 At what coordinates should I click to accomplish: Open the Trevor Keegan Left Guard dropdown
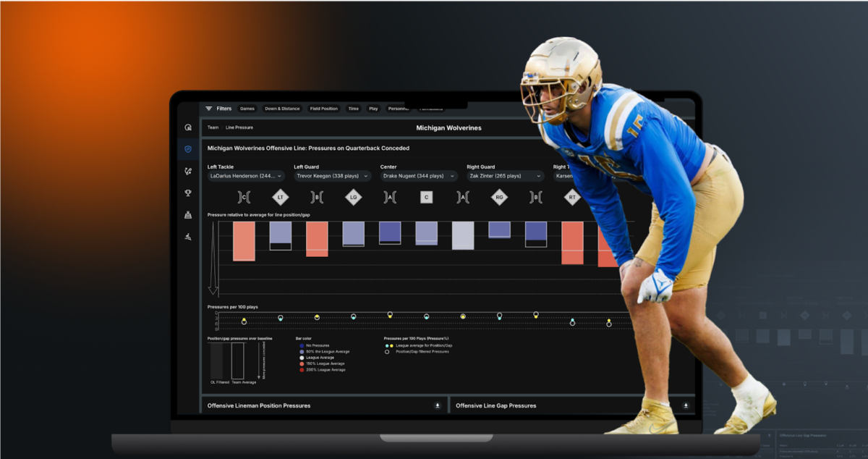pyautogui.click(x=331, y=176)
